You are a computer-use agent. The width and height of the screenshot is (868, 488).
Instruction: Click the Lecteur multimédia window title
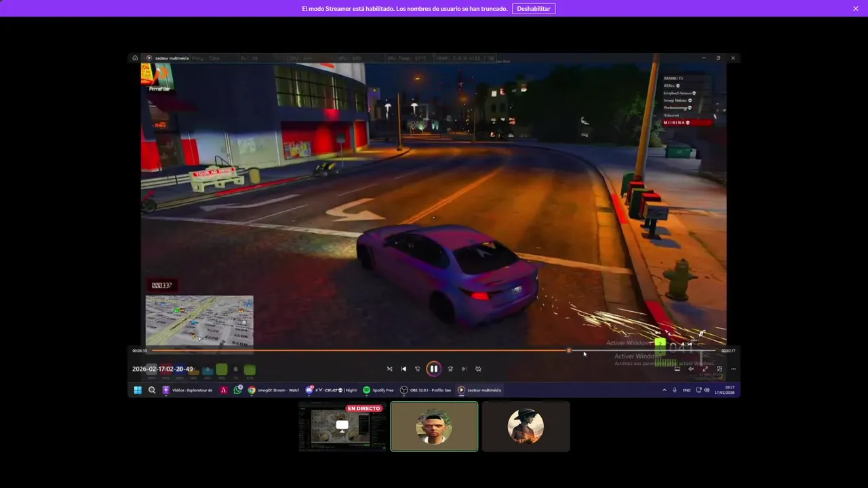tap(172, 58)
